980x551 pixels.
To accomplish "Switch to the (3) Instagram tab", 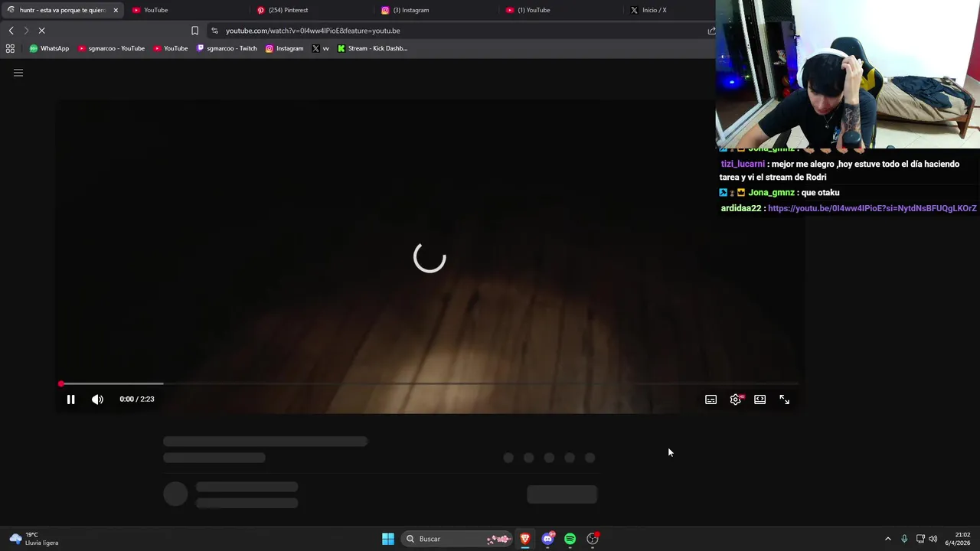I will (437, 10).
